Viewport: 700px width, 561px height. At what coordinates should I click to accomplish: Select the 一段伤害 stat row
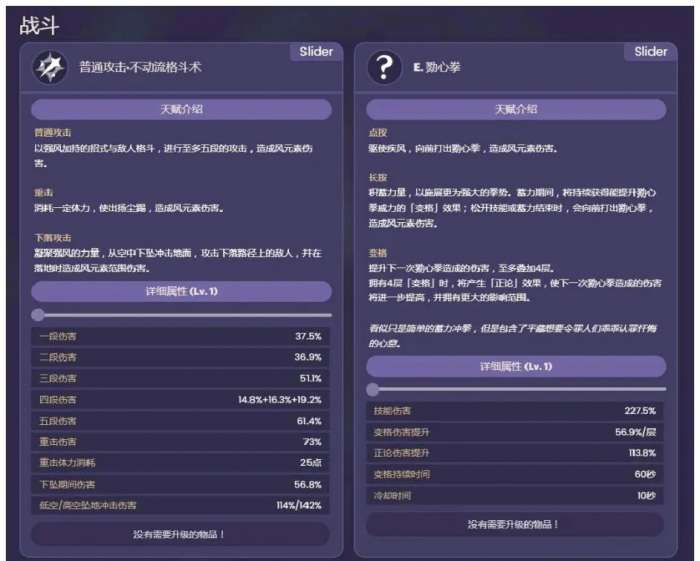(x=181, y=336)
